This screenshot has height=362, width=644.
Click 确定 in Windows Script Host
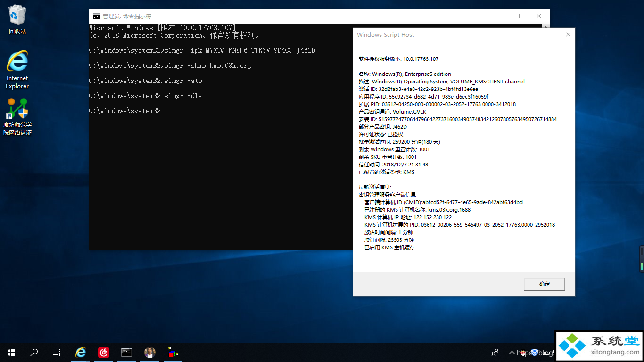click(545, 284)
